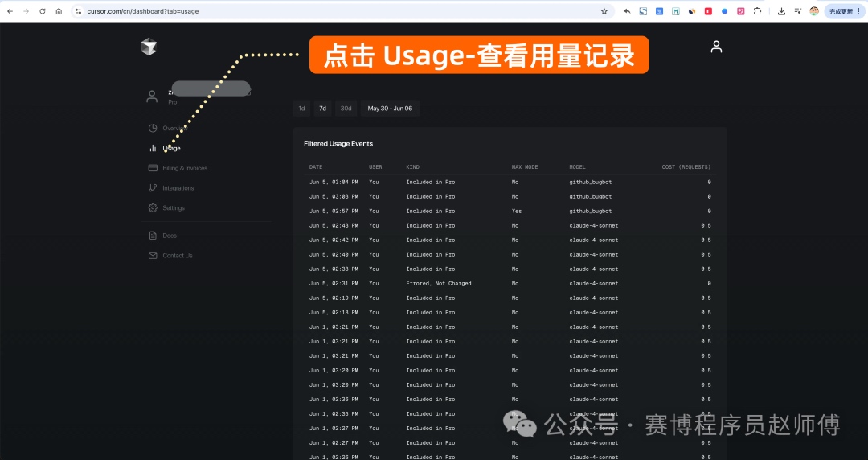Select the Jun 5, 02:19 PM date cell
Image resolution: width=868 pixels, height=460 pixels.
pos(334,298)
